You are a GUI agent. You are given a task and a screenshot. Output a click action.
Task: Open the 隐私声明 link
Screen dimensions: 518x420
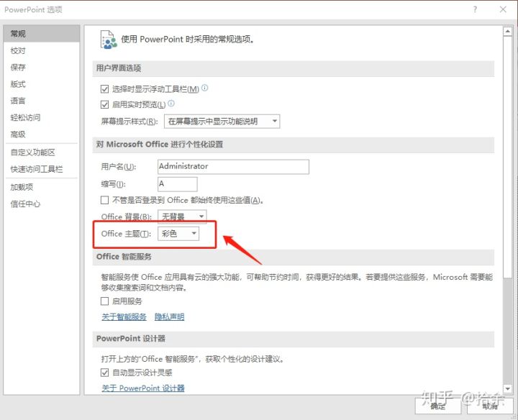point(169,316)
